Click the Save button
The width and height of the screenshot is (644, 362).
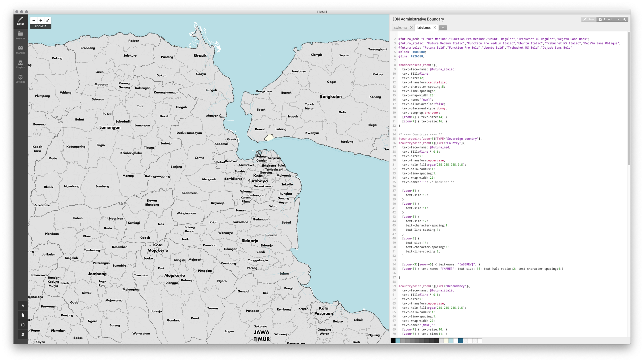pyautogui.click(x=589, y=19)
